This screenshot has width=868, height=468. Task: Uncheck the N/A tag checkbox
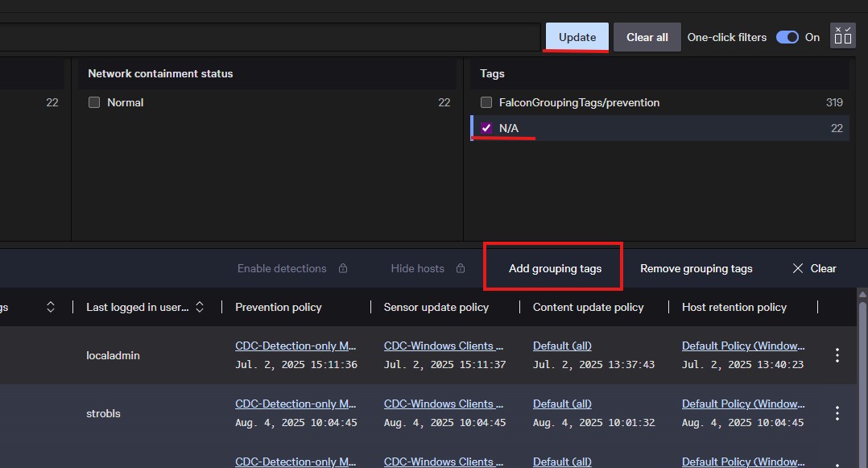(486, 128)
